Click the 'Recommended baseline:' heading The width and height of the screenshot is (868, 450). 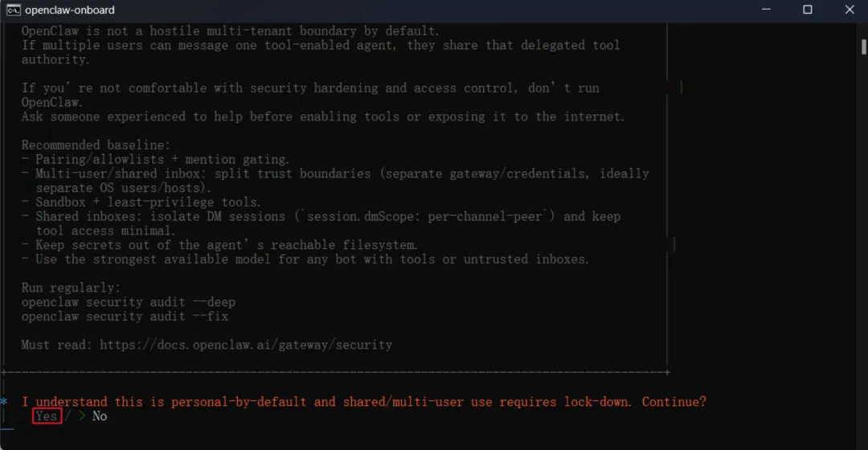pyautogui.click(x=96, y=145)
